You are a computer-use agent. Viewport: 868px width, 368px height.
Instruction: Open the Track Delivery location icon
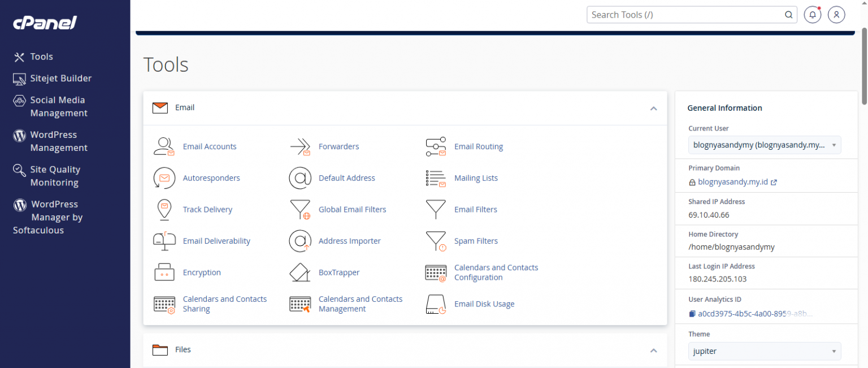click(164, 209)
